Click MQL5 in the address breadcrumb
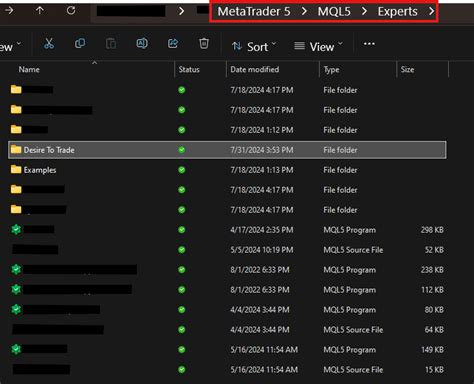The image size is (474, 384). point(334,12)
